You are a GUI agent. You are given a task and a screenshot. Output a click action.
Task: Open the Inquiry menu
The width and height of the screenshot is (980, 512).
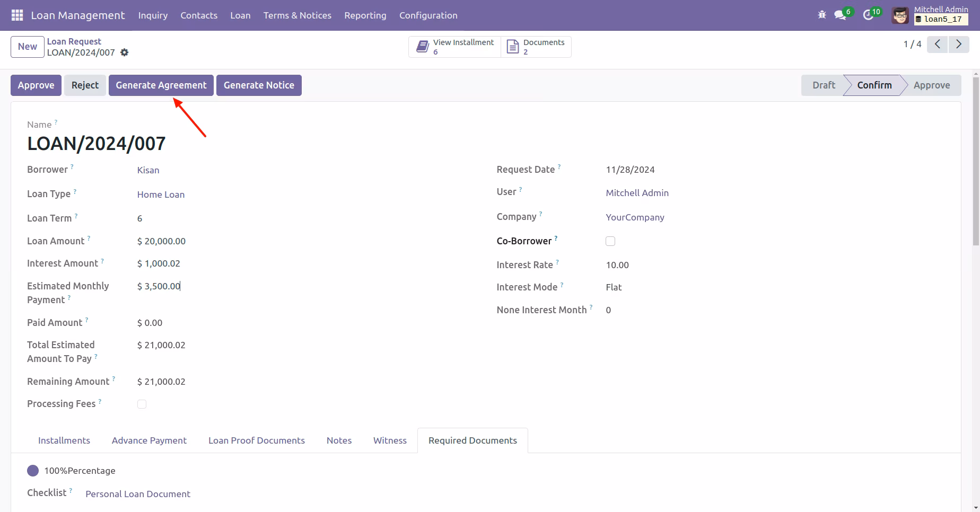click(153, 15)
